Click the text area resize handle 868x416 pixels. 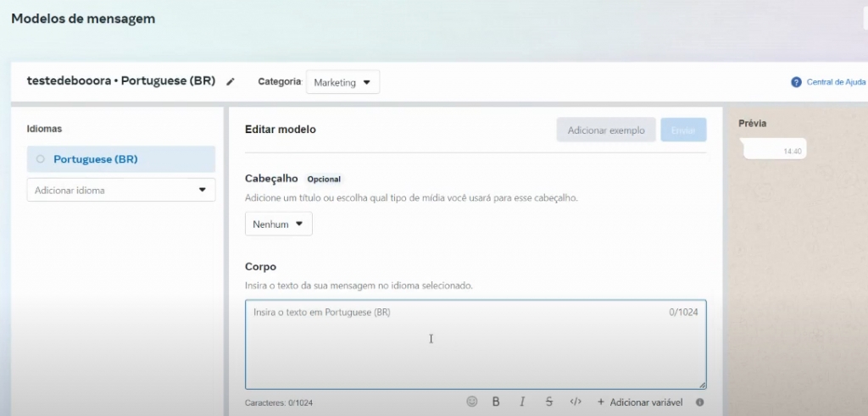[702, 385]
